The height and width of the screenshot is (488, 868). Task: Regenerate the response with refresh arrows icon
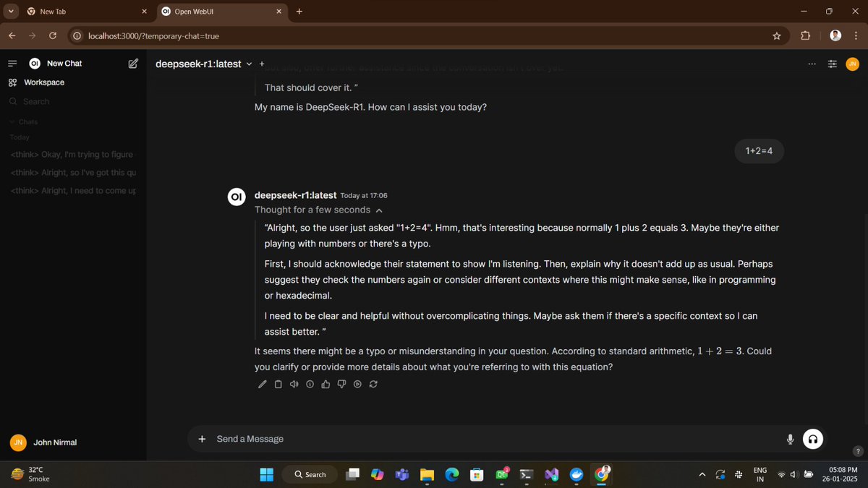click(x=373, y=384)
